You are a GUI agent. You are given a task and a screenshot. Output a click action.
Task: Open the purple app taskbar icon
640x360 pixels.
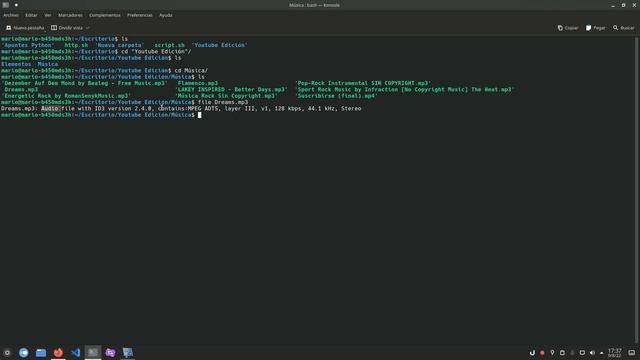(x=110, y=353)
